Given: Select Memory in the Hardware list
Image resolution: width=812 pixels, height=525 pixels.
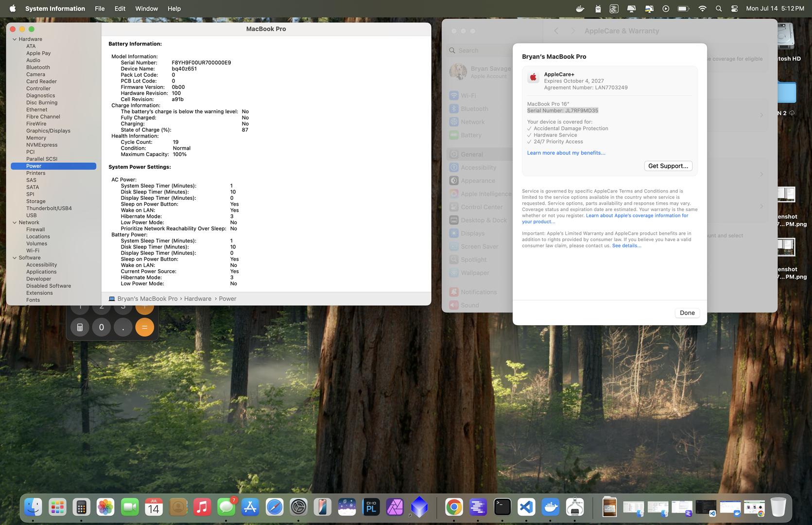Looking at the screenshot, I should point(36,138).
